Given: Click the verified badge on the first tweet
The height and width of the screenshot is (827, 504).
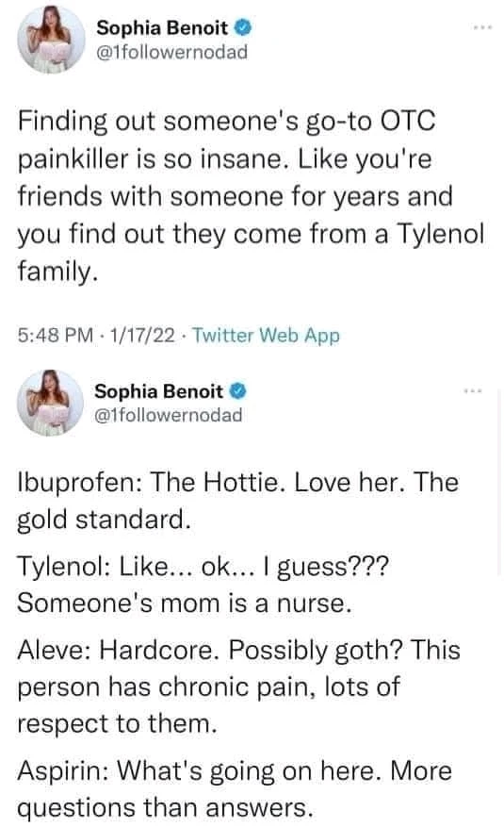Looking at the screenshot, I should (242, 27).
